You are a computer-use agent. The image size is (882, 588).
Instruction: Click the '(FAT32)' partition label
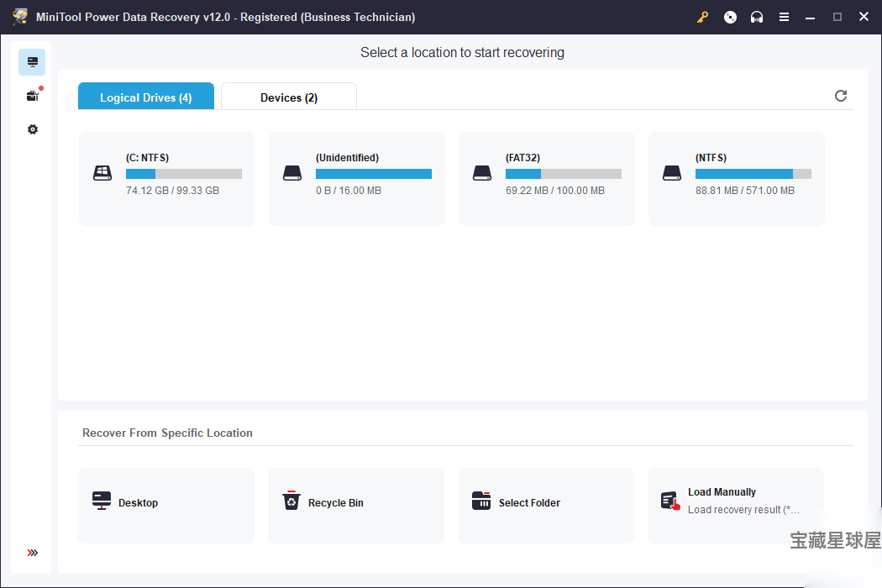pyautogui.click(x=522, y=158)
